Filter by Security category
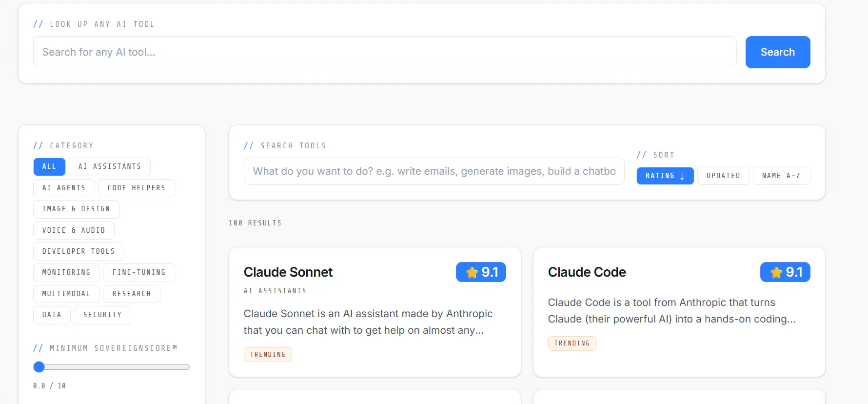The width and height of the screenshot is (868, 404). coord(102,315)
